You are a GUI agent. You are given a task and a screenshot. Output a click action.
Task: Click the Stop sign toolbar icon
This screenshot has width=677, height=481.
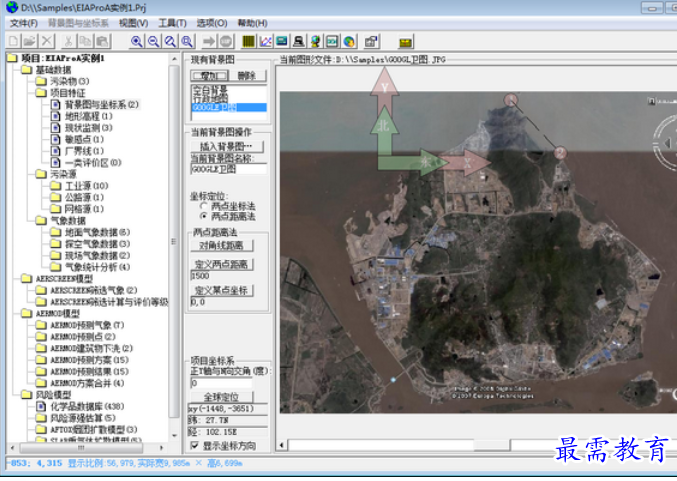pyautogui.click(x=226, y=41)
